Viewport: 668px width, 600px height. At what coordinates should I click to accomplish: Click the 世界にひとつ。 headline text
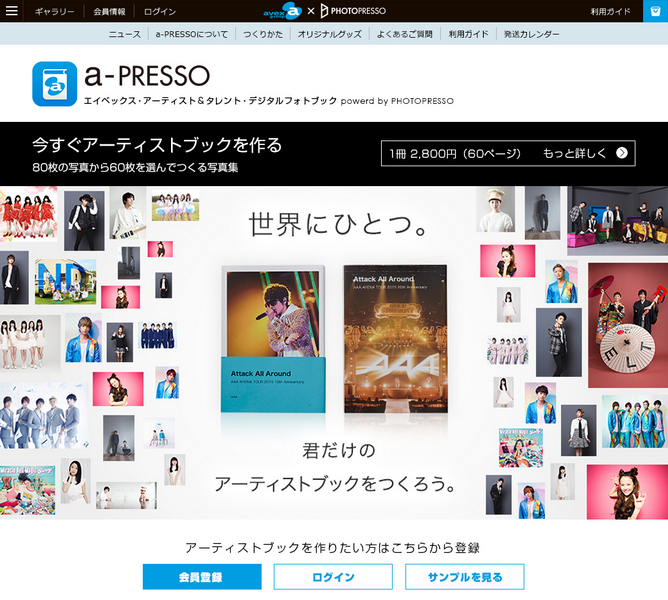coord(339,224)
